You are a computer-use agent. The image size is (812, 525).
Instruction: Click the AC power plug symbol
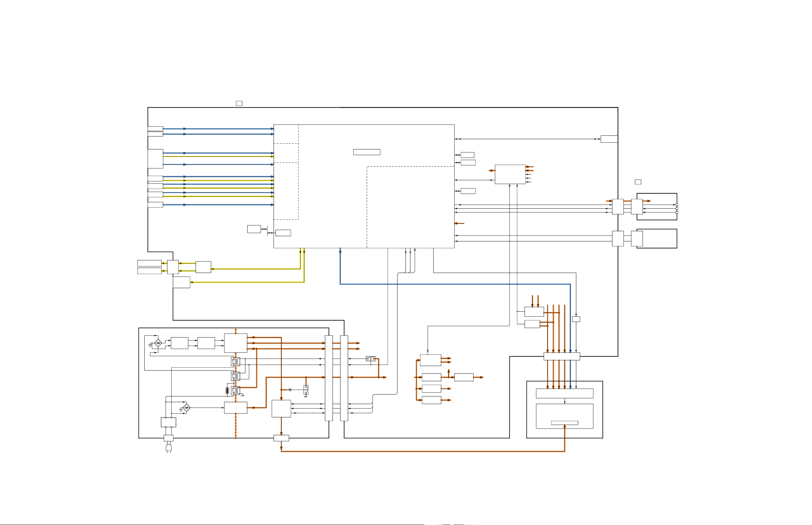pos(168,447)
